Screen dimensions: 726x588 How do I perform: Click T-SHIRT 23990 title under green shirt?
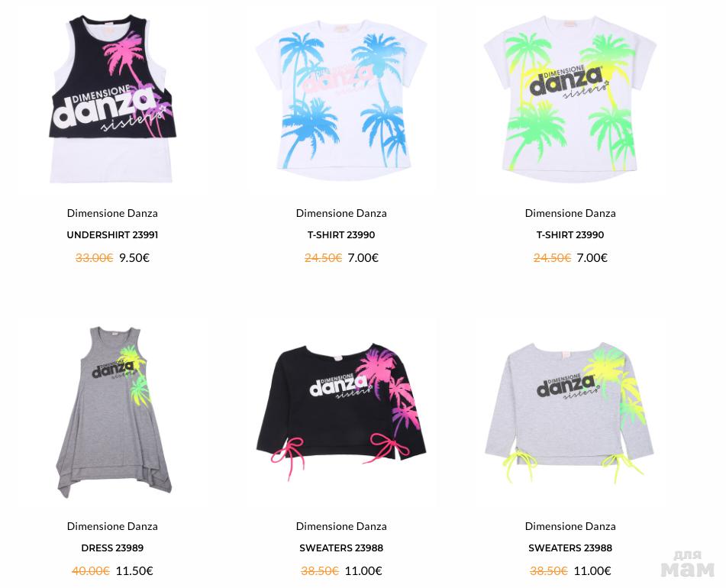(570, 234)
